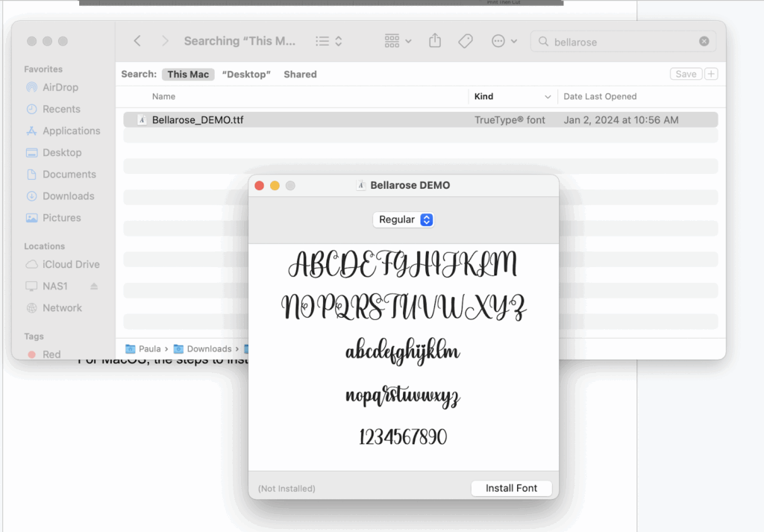Click the Install Font button
The height and width of the screenshot is (532, 764).
click(511, 488)
